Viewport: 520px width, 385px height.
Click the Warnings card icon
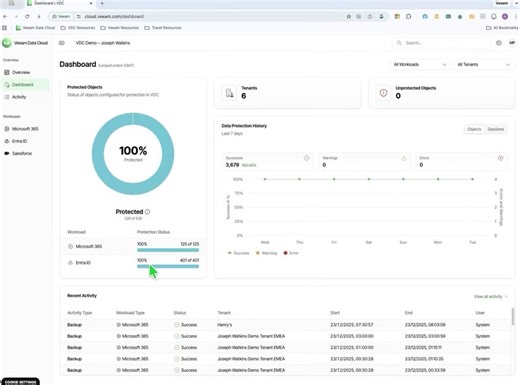404,158
